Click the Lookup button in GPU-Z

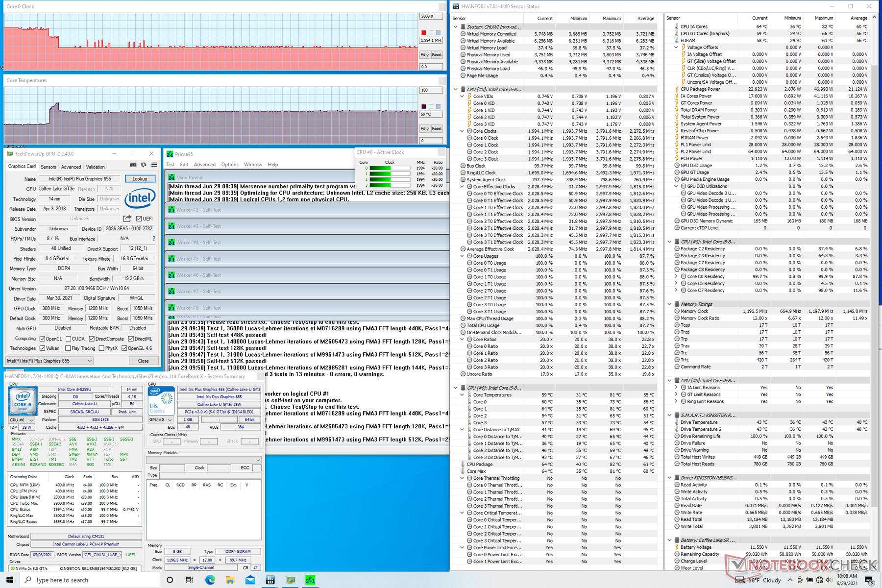click(140, 179)
